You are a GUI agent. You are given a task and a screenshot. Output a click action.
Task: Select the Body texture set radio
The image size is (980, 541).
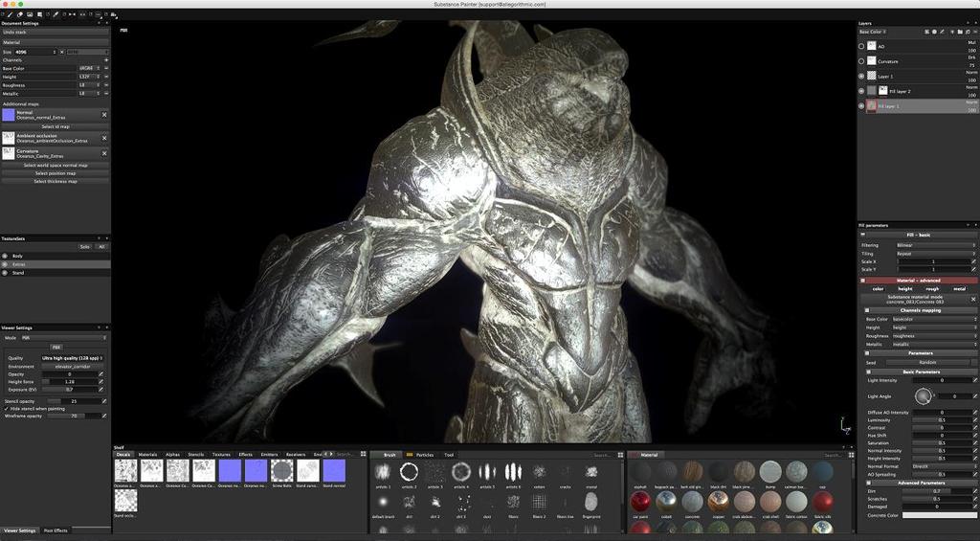5,256
